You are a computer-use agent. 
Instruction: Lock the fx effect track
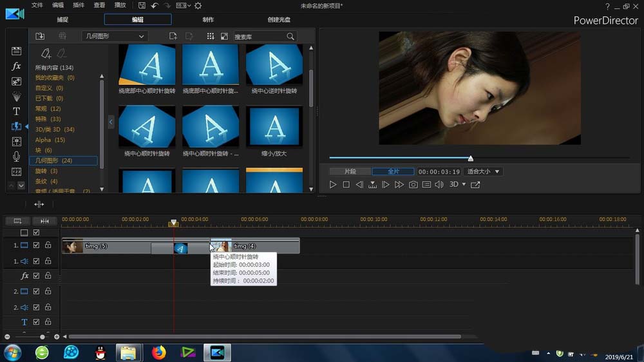[x=48, y=276]
